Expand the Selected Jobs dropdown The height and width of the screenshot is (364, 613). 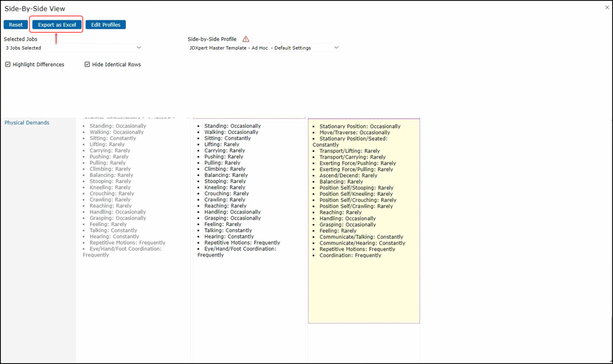(73, 48)
